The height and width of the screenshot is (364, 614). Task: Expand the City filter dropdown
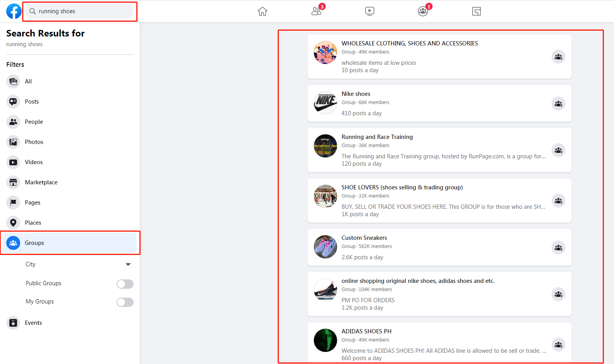[x=78, y=264]
